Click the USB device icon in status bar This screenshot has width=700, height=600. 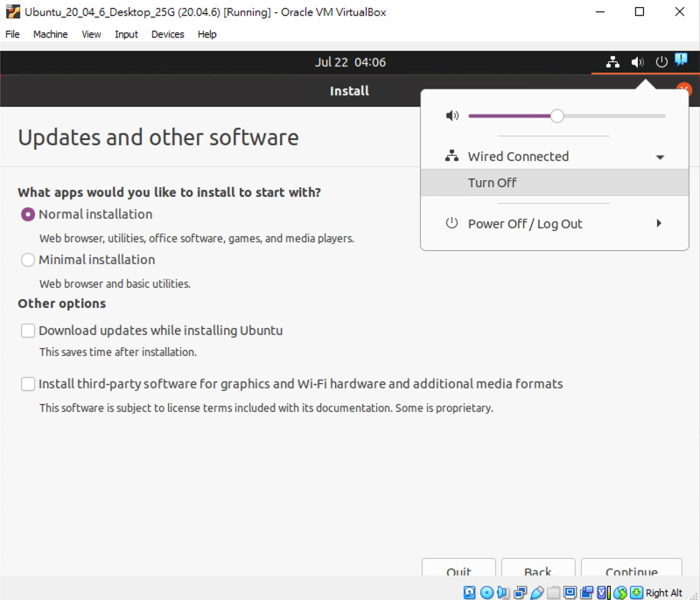pos(538,593)
